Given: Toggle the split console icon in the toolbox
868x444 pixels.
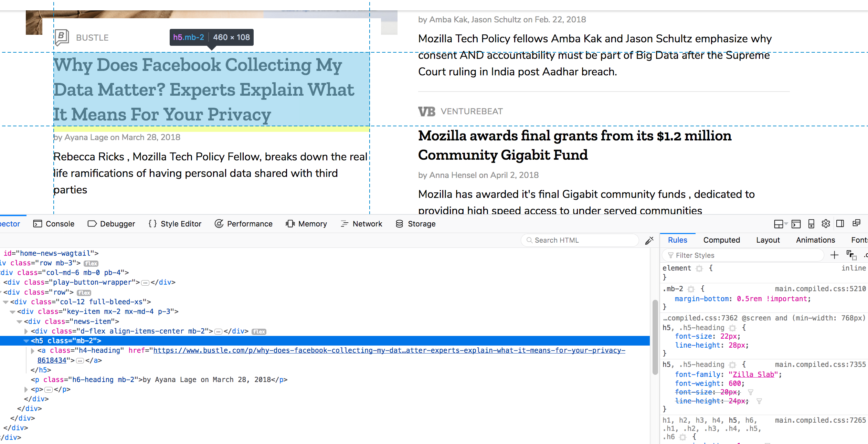Looking at the screenshot, I should (x=796, y=224).
